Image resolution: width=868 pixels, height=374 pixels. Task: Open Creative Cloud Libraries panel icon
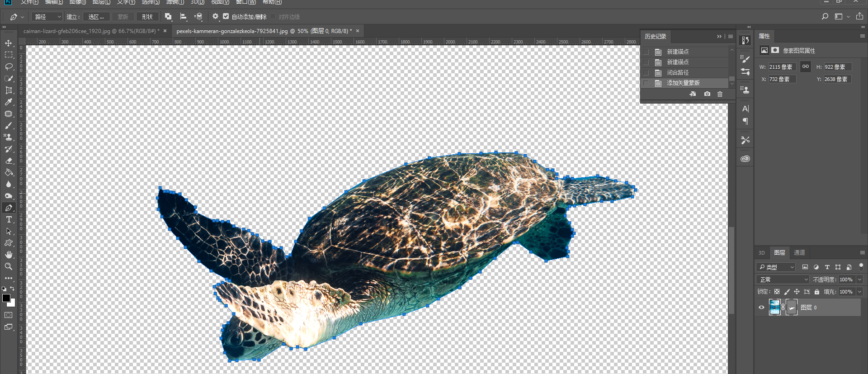[x=745, y=159]
